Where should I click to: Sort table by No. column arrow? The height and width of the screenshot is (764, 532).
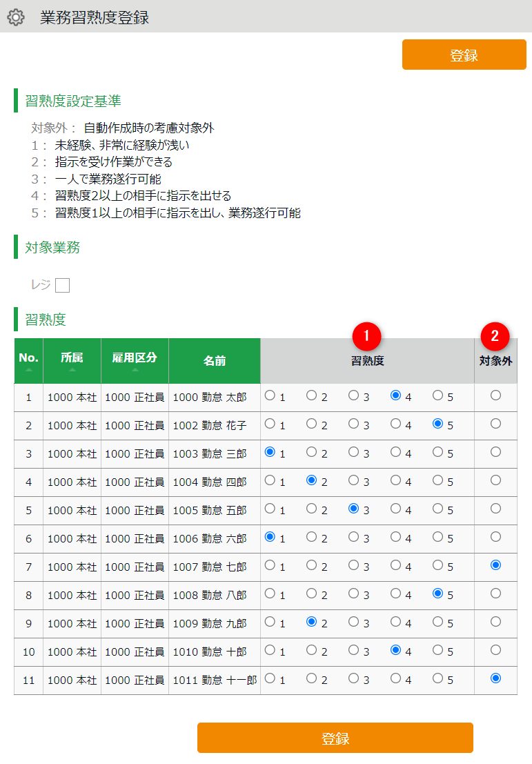[28, 370]
